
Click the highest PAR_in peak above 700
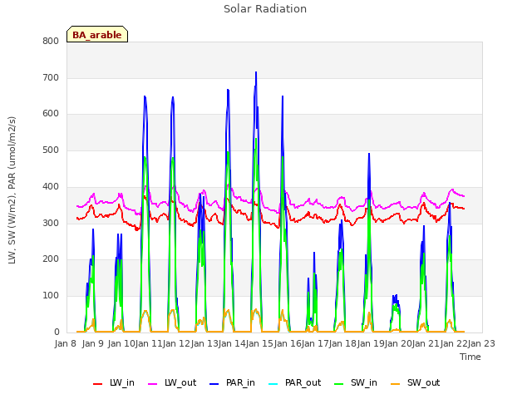tap(256, 72)
